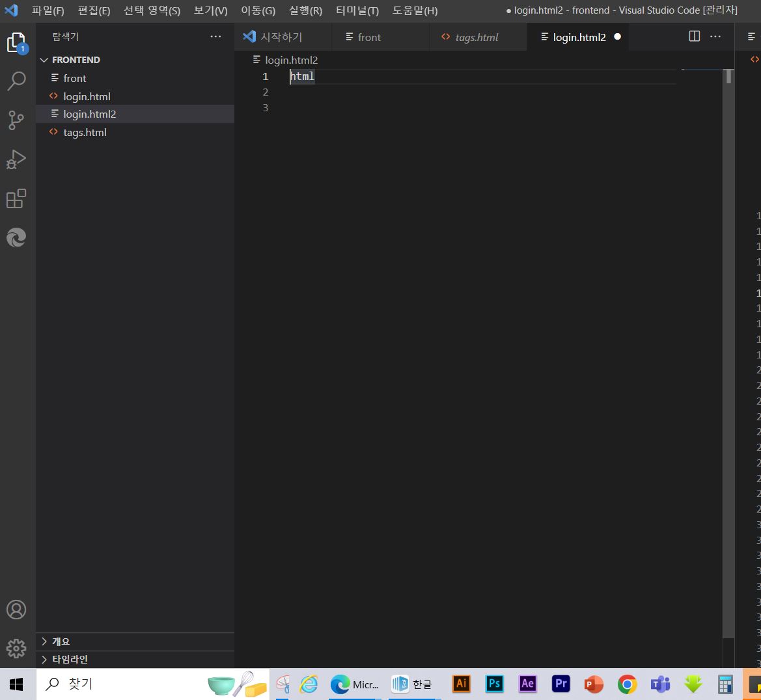This screenshot has height=700, width=761.
Task: Open the Search view in activity bar
Action: pyautogui.click(x=17, y=81)
